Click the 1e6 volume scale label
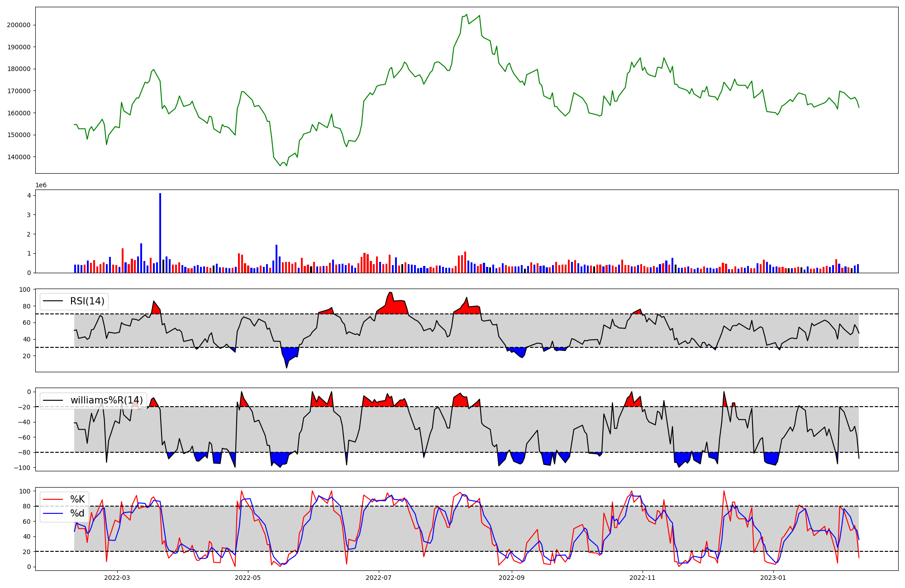This screenshot has width=905, height=588. 41,185
